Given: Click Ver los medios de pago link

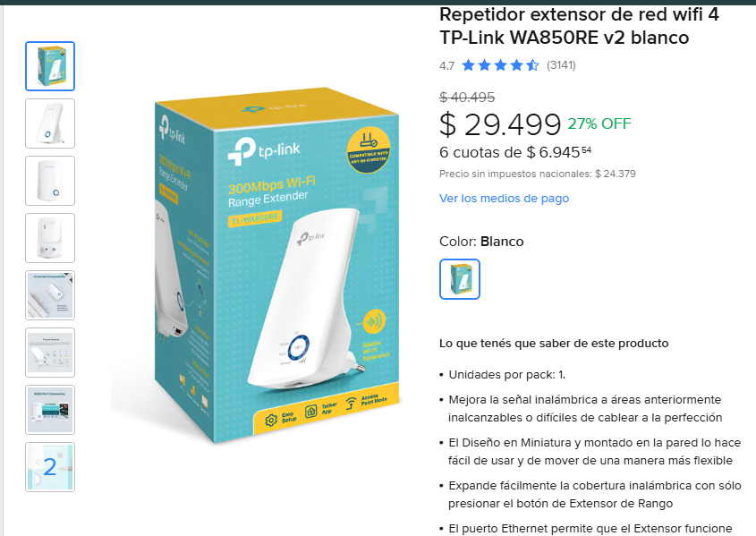Looking at the screenshot, I should [x=504, y=198].
